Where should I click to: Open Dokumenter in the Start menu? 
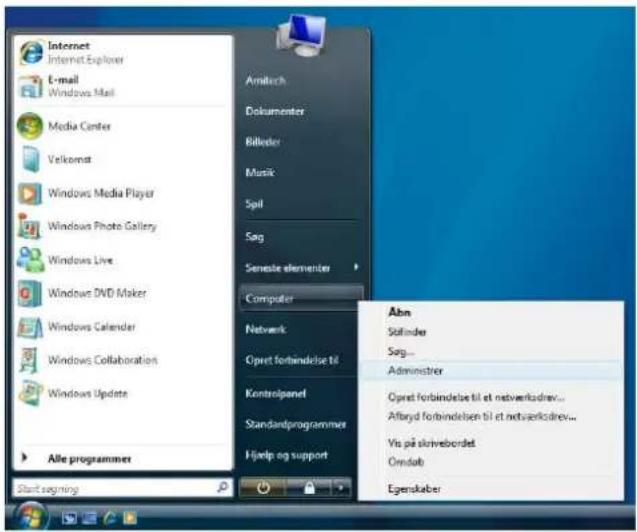275,111
